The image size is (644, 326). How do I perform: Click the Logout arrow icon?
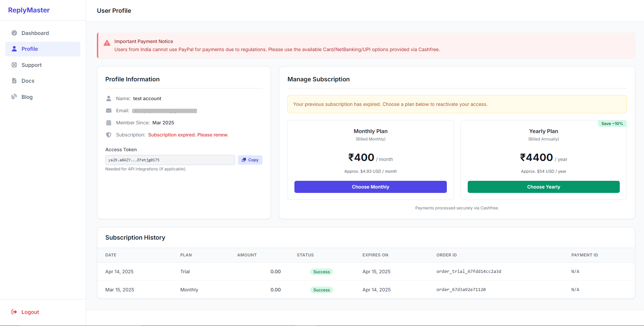click(14, 312)
